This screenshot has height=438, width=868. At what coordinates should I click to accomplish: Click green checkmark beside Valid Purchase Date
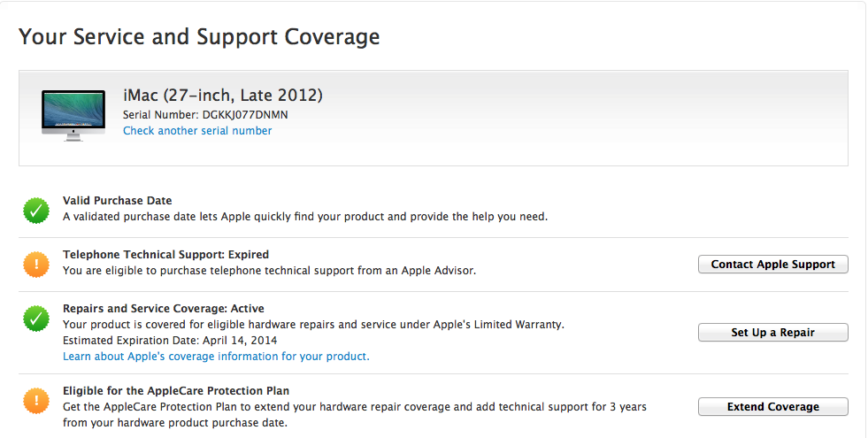point(36,211)
